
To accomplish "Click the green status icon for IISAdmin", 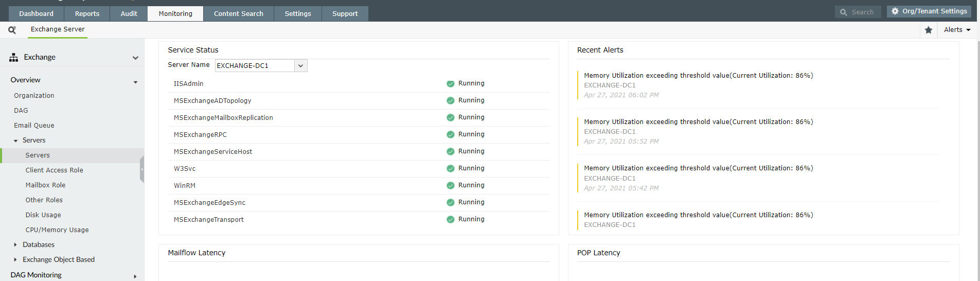I will tap(450, 84).
